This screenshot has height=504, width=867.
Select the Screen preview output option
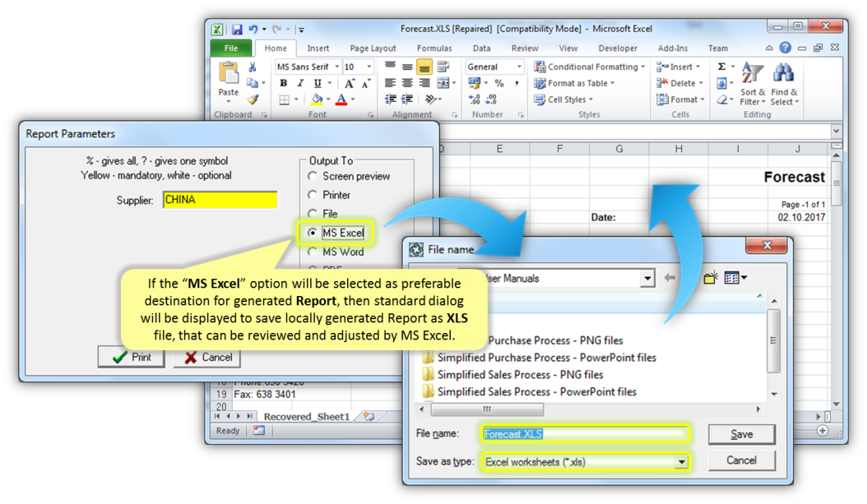(x=313, y=176)
